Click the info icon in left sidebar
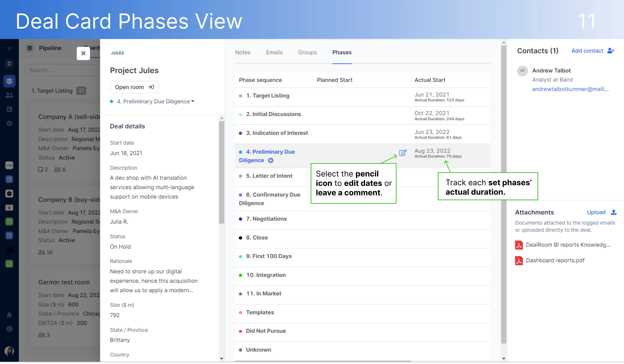 click(x=9, y=329)
